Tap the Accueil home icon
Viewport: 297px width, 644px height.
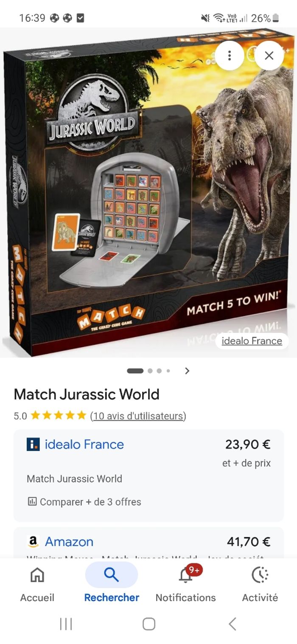click(37, 575)
